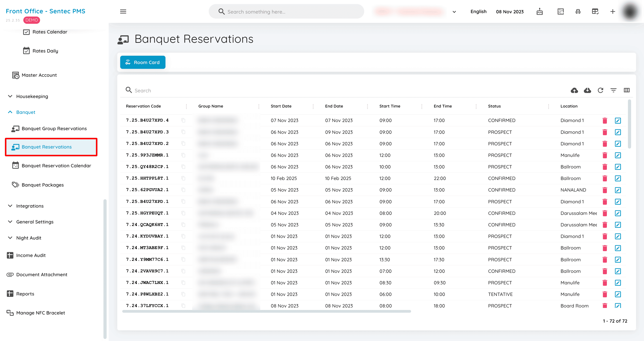
Task: Switch the English language selector
Action: tap(478, 12)
